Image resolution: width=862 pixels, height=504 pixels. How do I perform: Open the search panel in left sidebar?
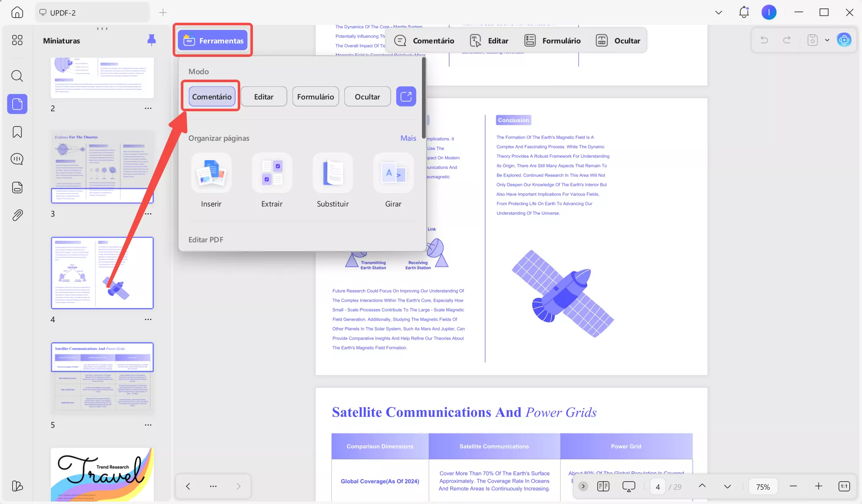17,76
